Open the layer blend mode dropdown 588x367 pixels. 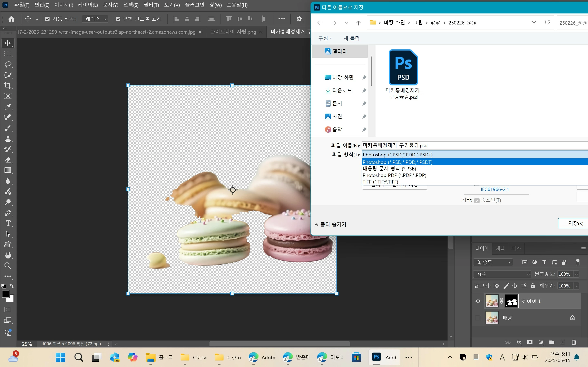point(502,274)
